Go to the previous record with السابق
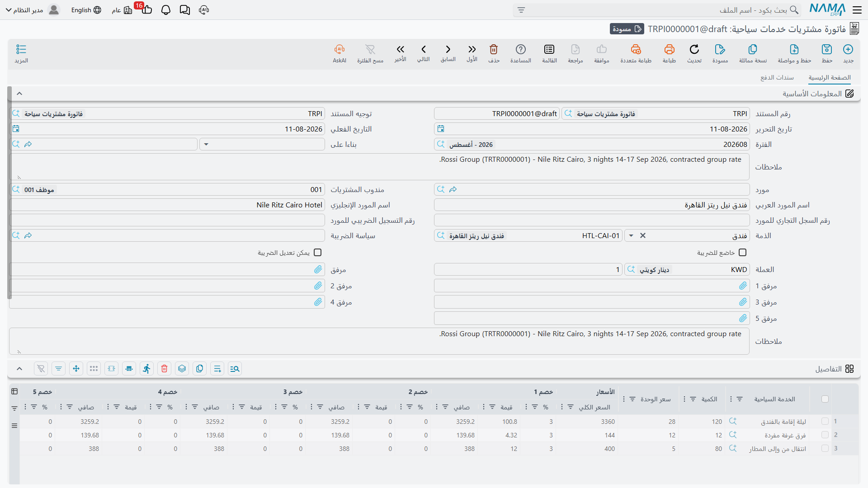868x488 pixels. pyautogui.click(x=448, y=53)
